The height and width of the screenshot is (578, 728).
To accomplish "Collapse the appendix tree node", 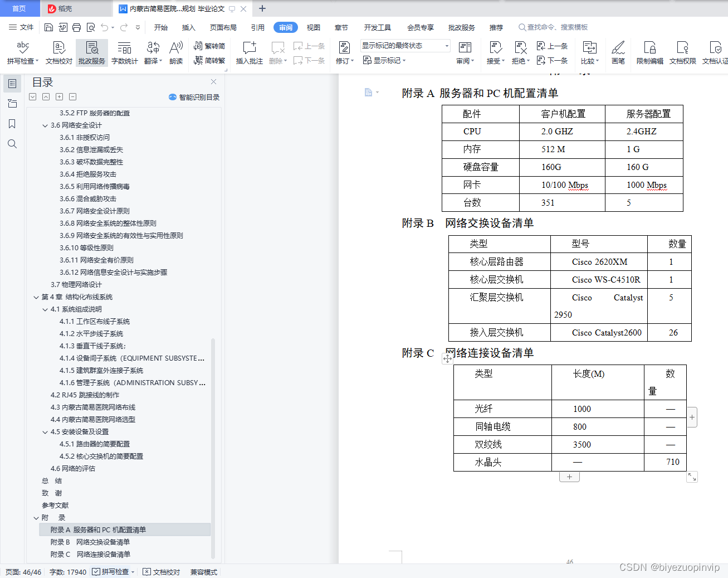I will tap(36, 518).
